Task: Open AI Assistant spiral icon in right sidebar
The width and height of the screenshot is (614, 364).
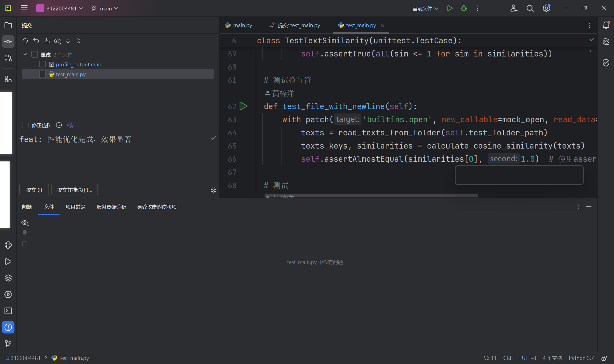Action: pyautogui.click(x=606, y=42)
